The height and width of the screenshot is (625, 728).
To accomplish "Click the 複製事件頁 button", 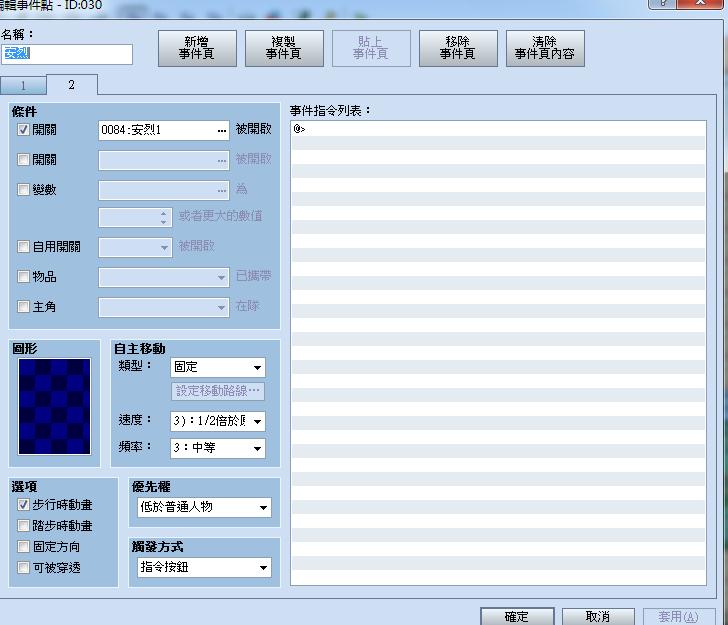I will pos(284,48).
